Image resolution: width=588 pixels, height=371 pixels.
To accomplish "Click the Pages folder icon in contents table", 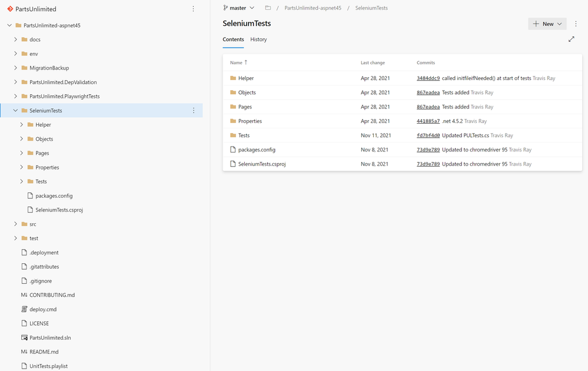I will pyautogui.click(x=233, y=107).
